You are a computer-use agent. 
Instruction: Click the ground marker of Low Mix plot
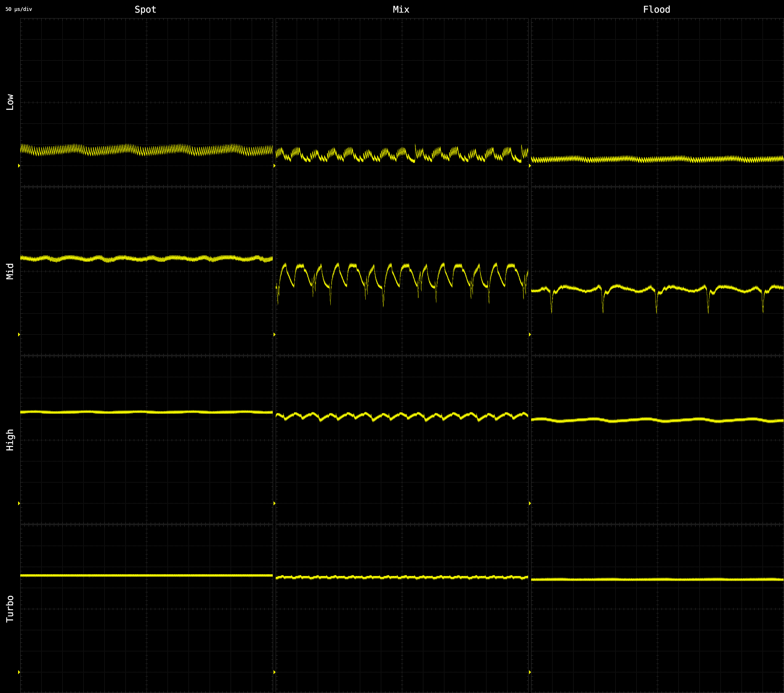point(274,165)
